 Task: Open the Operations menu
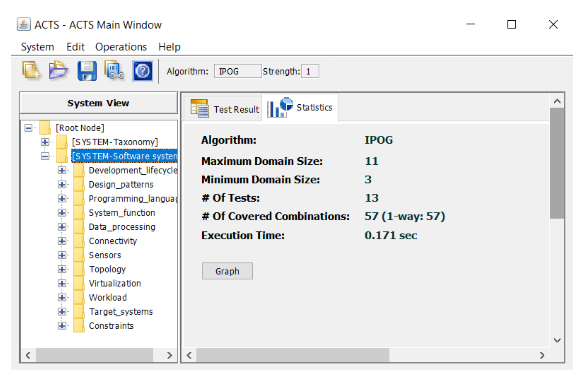tap(121, 47)
